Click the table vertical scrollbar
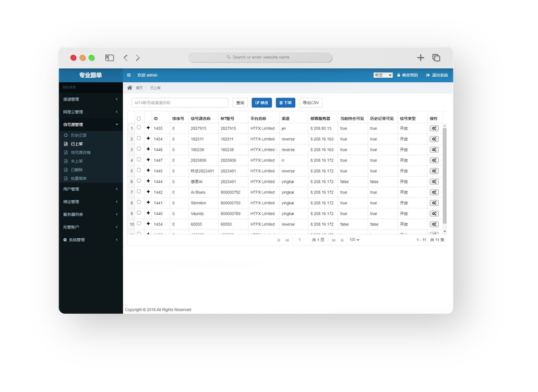538x392 pixels. click(445, 176)
